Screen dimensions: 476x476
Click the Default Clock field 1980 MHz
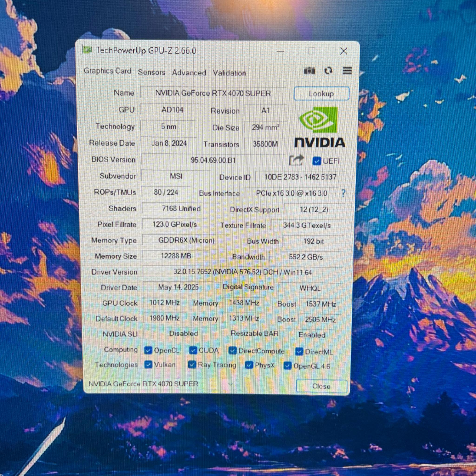pos(164,318)
